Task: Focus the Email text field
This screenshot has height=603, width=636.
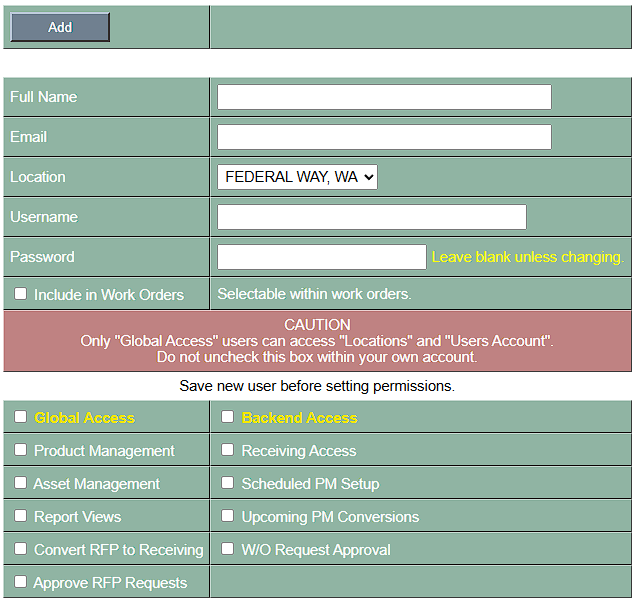Action: click(384, 137)
